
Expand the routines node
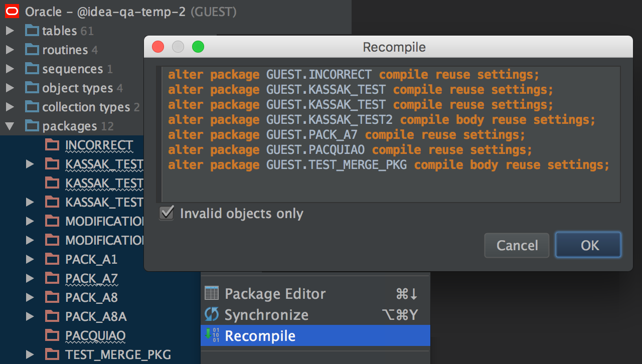(x=10, y=50)
